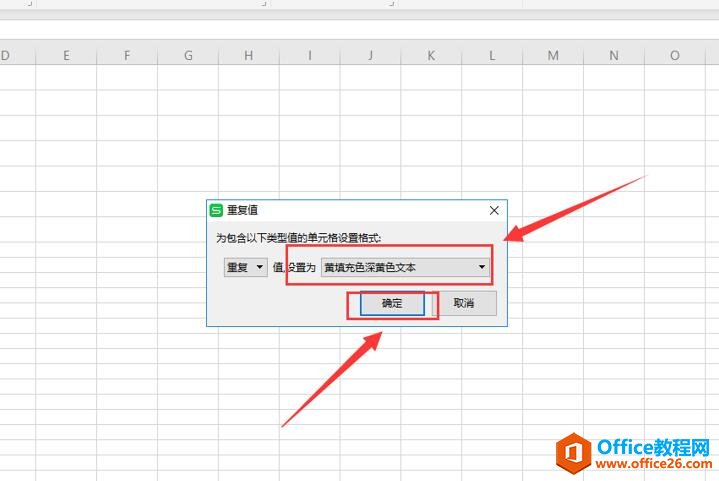Select column H header
Viewport: 719px width, 481px height.
(x=249, y=55)
